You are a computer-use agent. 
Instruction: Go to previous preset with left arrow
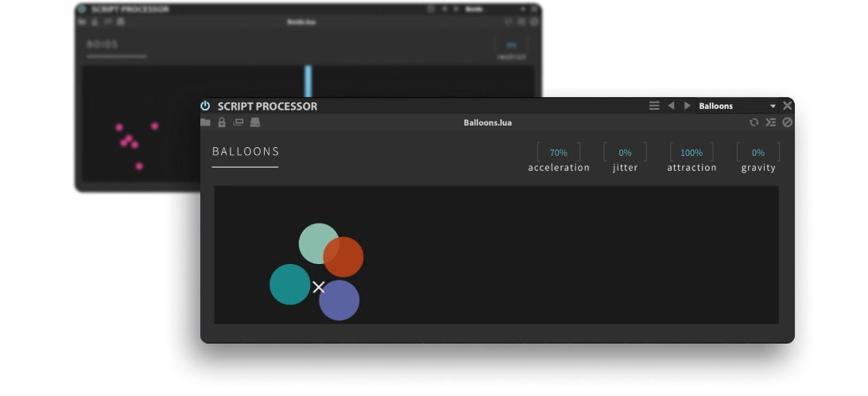tap(671, 106)
